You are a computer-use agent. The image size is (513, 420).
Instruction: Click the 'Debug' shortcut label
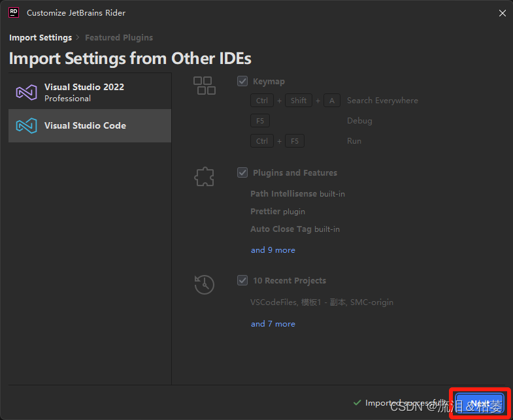click(x=359, y=121)
